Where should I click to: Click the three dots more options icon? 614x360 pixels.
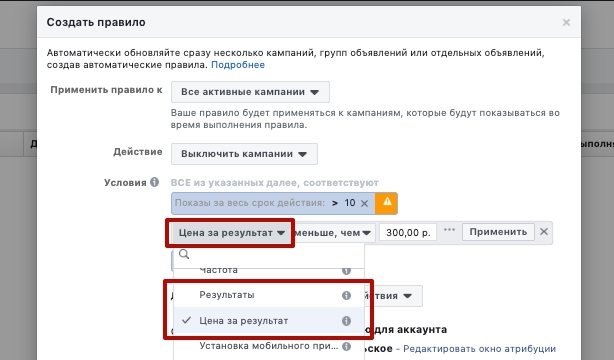click(x=449, y=230)
